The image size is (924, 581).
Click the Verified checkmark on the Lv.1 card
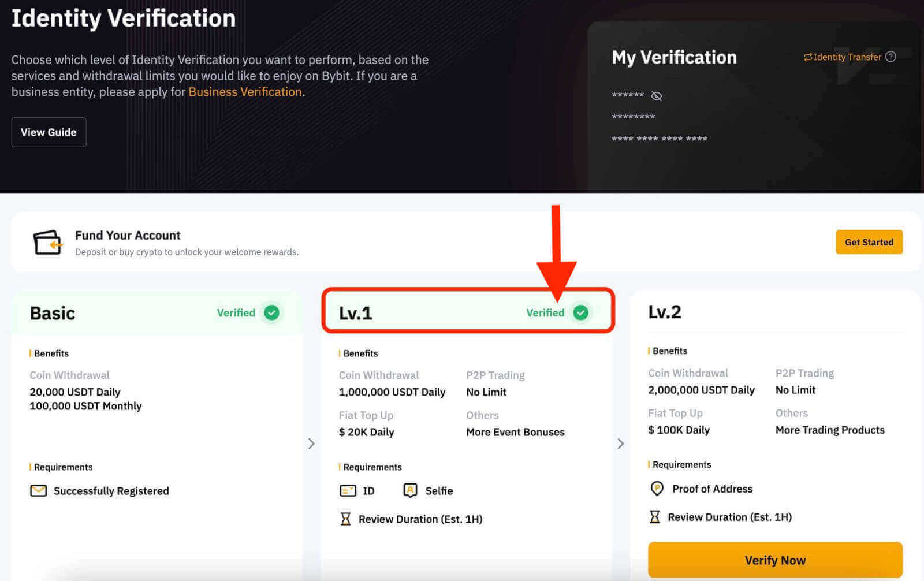pos(581,312)
